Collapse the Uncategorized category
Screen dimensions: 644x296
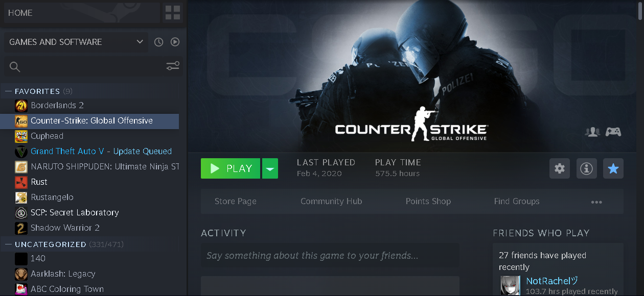(8, 244)
